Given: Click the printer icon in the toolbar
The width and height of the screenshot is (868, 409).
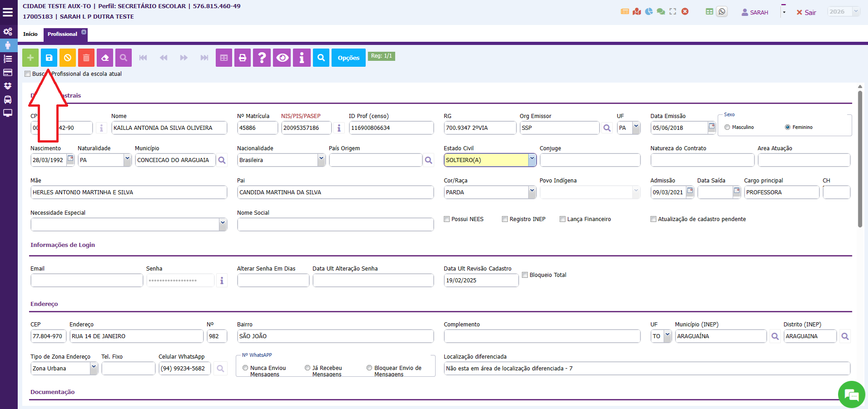Looking at the screenshot, I should click(x=243, y=58).
